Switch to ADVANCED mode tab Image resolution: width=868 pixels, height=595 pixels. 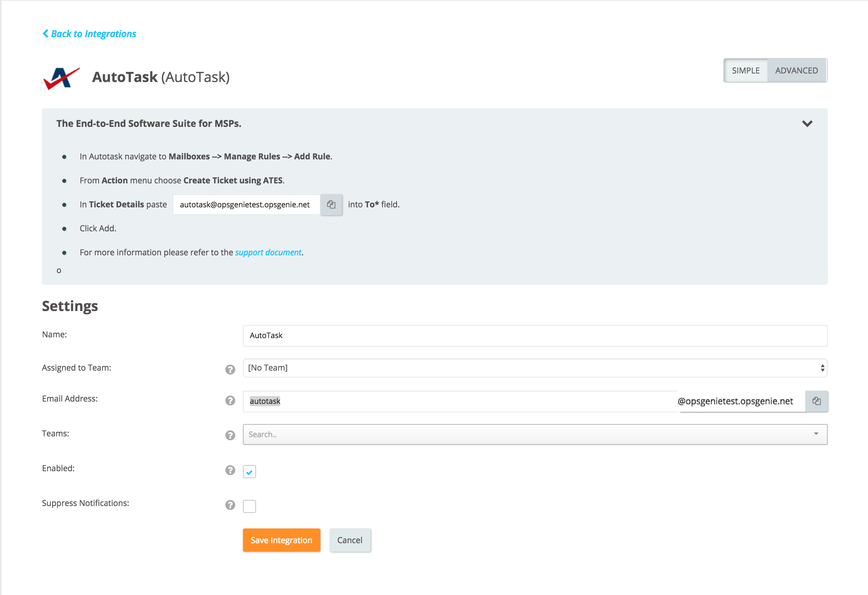pyautogui.click(x=796, y=70)
